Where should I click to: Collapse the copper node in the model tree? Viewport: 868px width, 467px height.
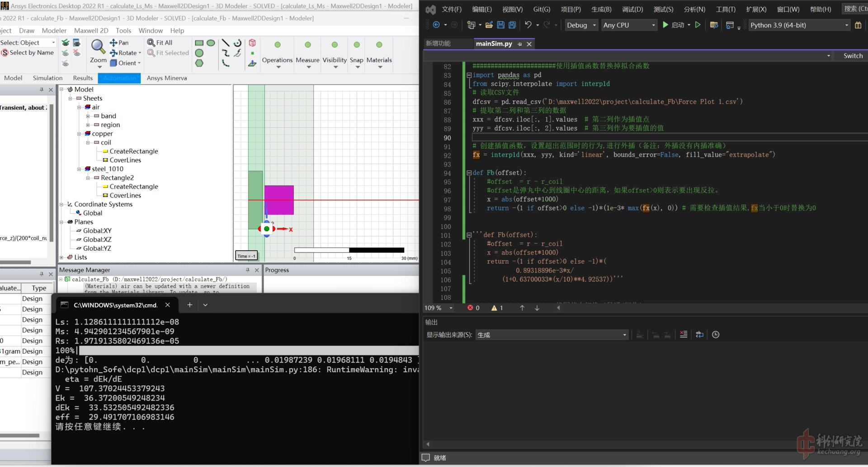79,134
